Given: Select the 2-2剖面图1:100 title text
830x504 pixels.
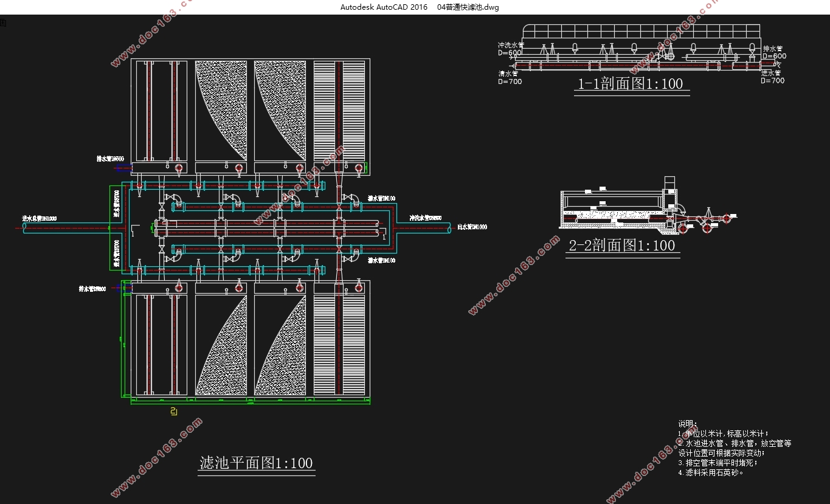Looking at the screenshot, I should 621,246.
